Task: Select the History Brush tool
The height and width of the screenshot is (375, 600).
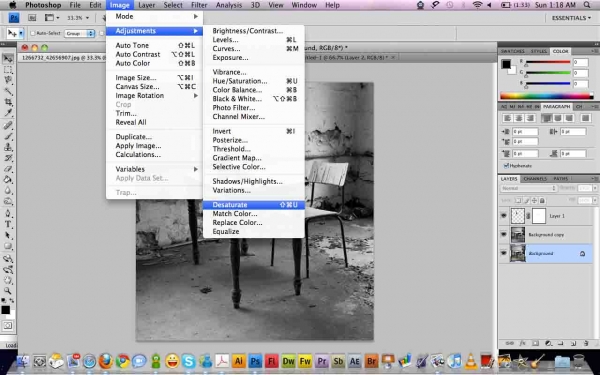Action: pyautogui.click(x=8, y=158)
